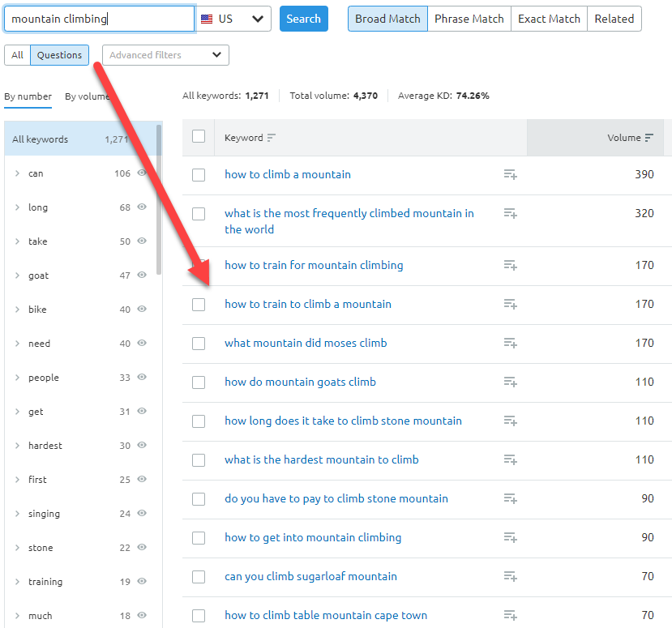Click sort icon next to Keyword column header
672x628 pixels.
point(272,138)
